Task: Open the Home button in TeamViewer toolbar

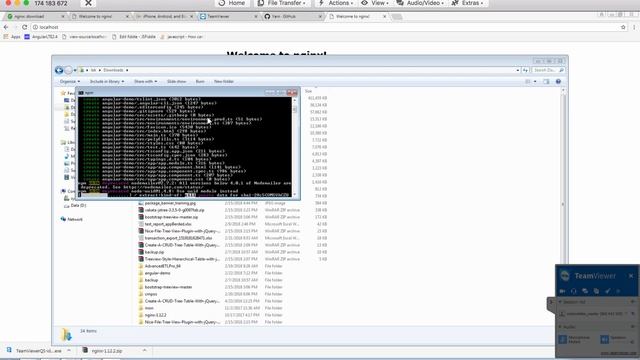Action: (x=231, y=3)
